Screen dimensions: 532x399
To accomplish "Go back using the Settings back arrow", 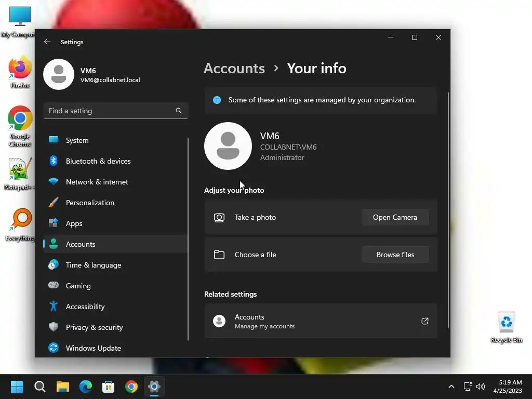I will (x=47, y=42).
